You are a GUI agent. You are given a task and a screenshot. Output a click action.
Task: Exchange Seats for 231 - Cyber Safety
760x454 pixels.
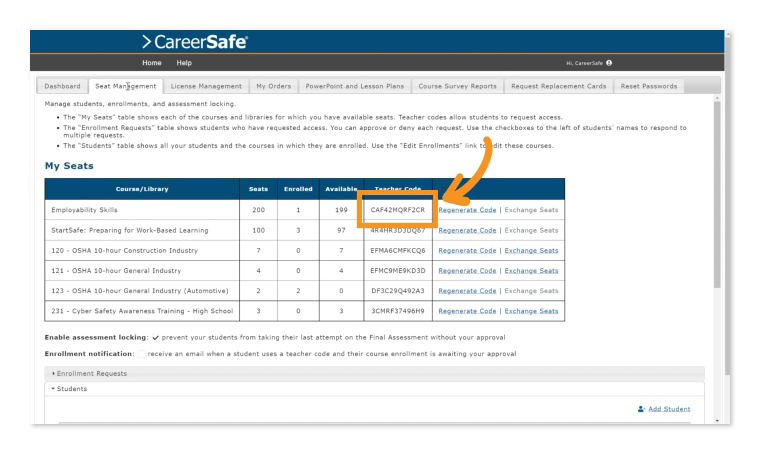pos(531,311)
